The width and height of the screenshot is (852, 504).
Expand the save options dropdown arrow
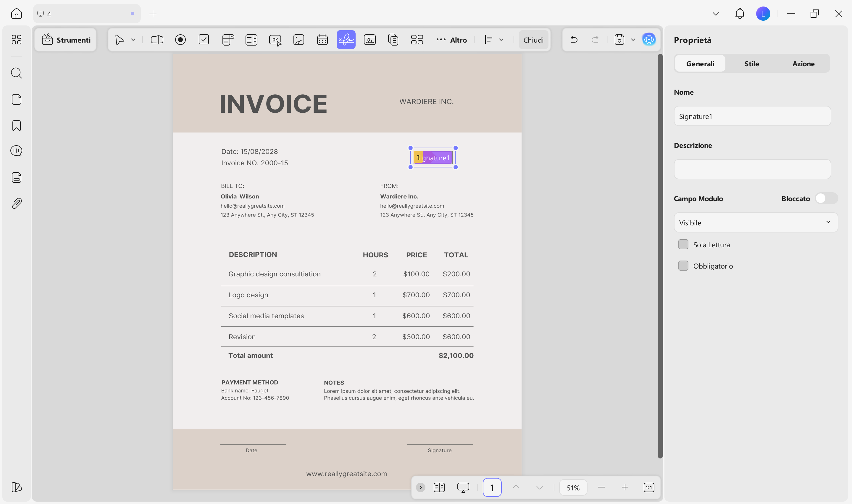633,40
